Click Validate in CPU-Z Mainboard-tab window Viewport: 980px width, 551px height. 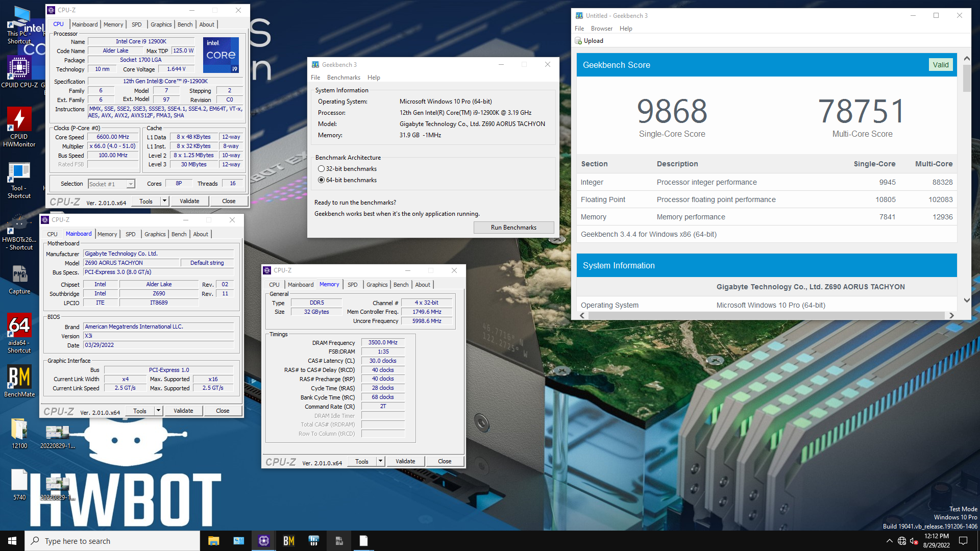183,411
